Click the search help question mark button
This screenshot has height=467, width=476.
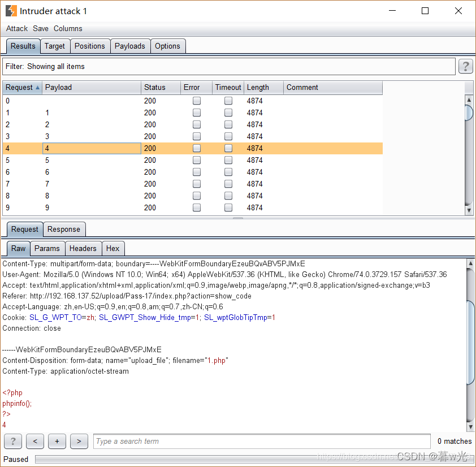[x=13, y=441]
